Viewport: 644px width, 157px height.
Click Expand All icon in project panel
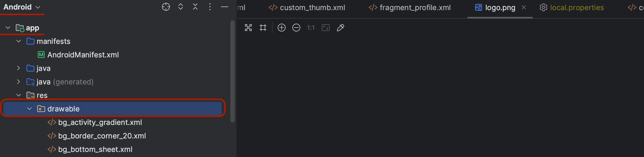click(181, 7)
